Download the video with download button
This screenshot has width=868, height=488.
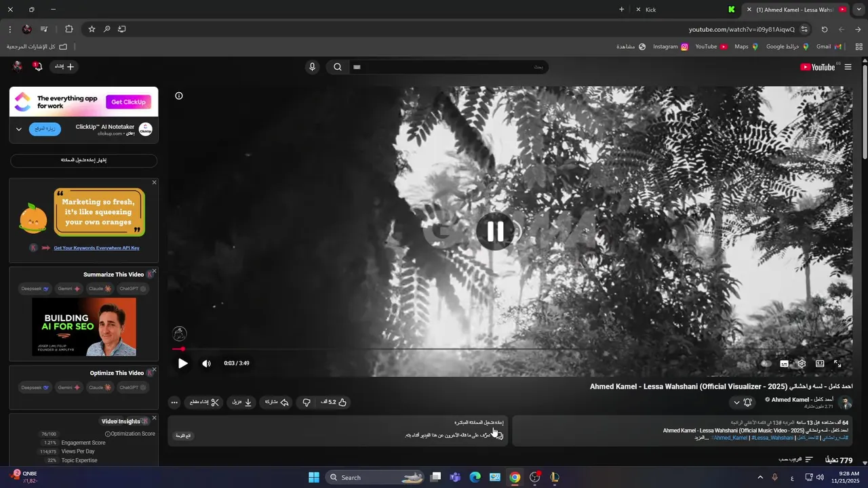[242, 402]
